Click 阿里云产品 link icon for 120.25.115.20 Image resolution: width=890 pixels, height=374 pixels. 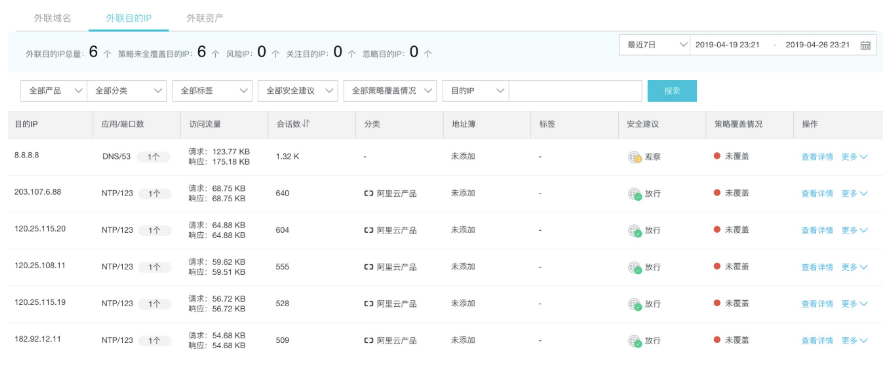click(368, 230)
